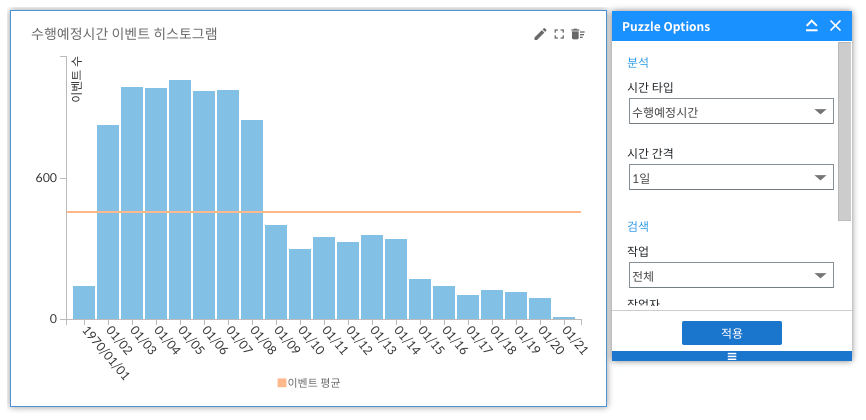Open the 시간 간격 dropdown showing 1일
The height and width of the screenshot is (420, 866).
[x=730, y=178]
